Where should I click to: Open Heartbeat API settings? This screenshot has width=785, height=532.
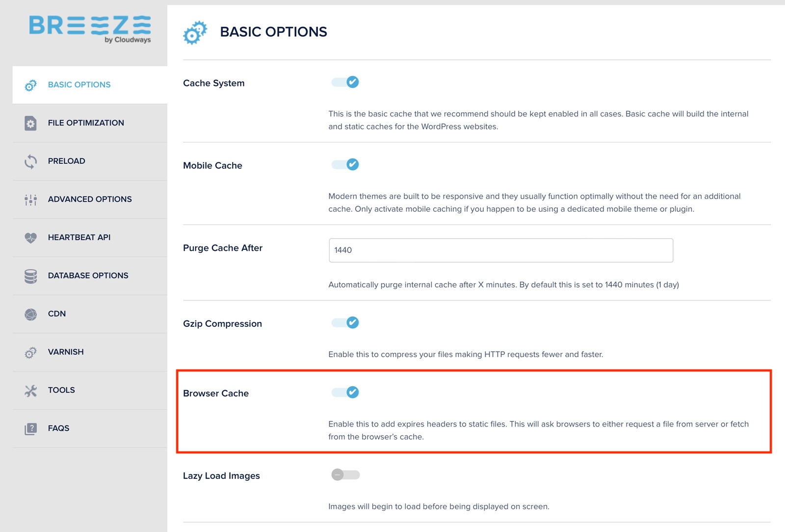[90, 238]
